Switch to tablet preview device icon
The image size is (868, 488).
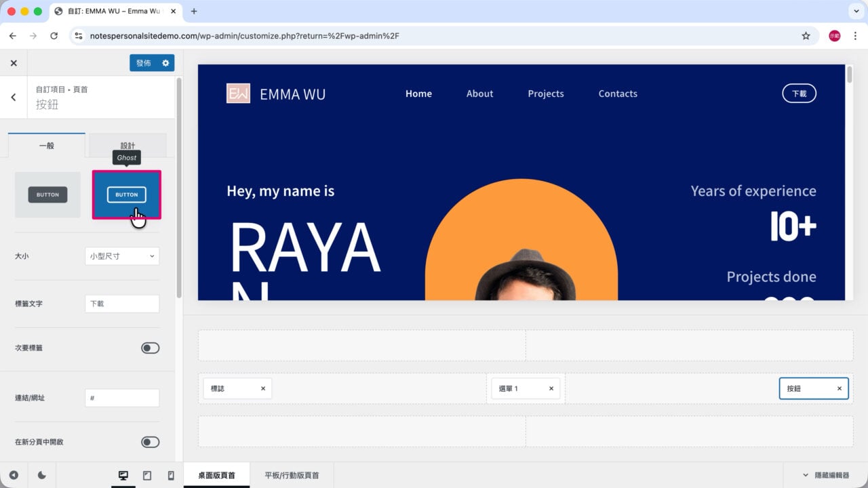click(x=147, y=476)
